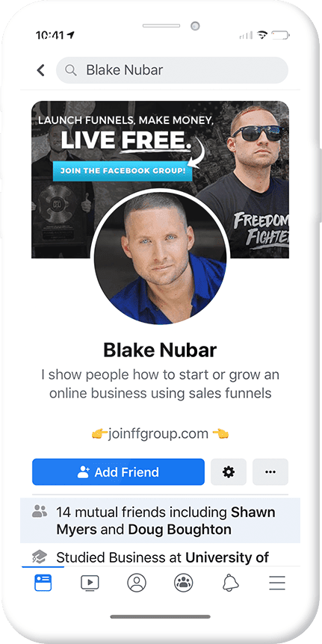Open Blake Nubar's circular profile picture
Viewport: 322px width, 644px height.
pos(160,257)
